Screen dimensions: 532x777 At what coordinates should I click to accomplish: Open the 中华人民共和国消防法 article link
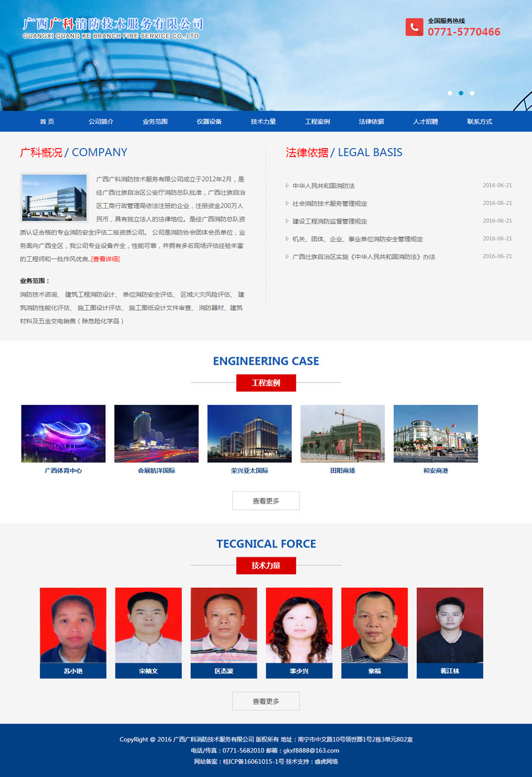(x=323, y=185)
